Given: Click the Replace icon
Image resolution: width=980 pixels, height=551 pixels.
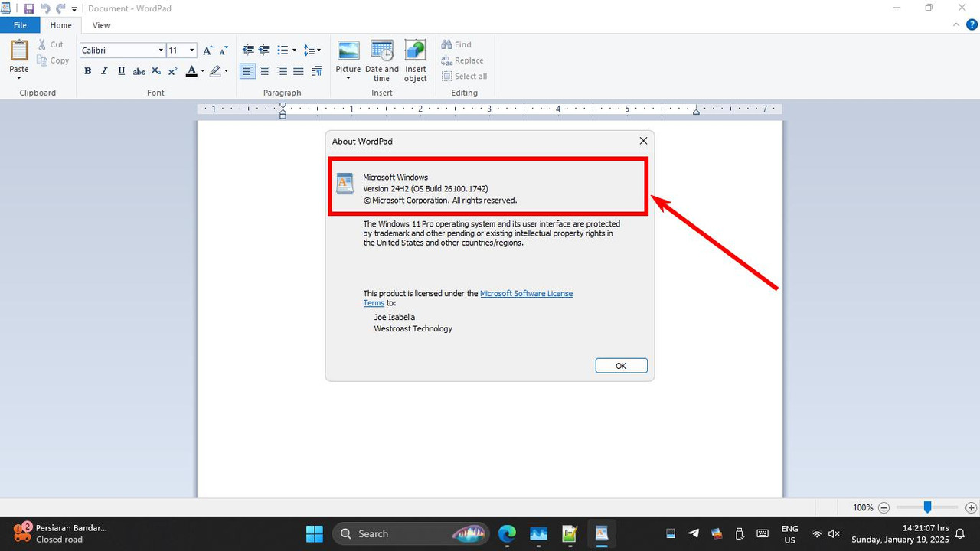Looking at the screenshot, I should 446,60.
